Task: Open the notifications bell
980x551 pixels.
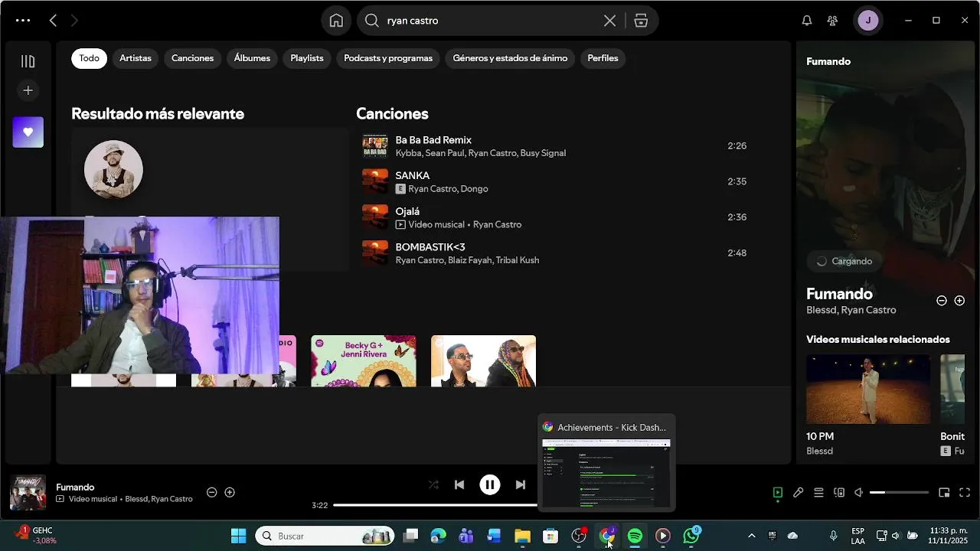Action: [x=807, y=21]
